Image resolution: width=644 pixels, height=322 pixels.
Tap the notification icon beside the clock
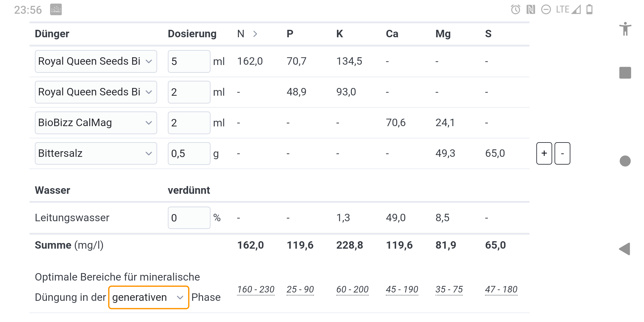[x=56, y=10]
